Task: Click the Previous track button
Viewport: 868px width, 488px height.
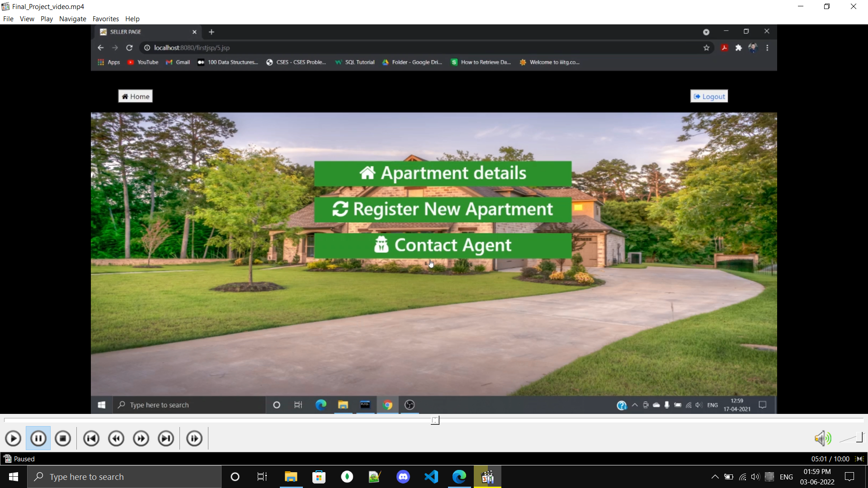Action: [x=91, y=438]
